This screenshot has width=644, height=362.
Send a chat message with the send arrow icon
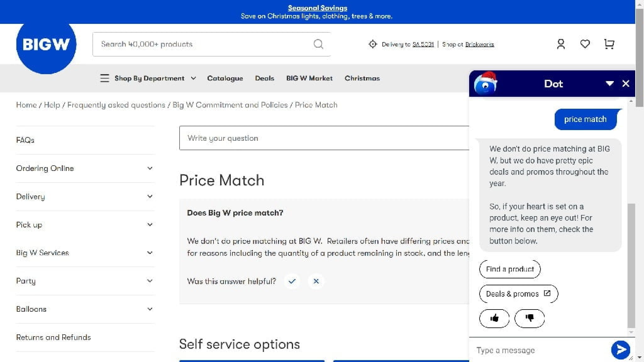(621, 350)
